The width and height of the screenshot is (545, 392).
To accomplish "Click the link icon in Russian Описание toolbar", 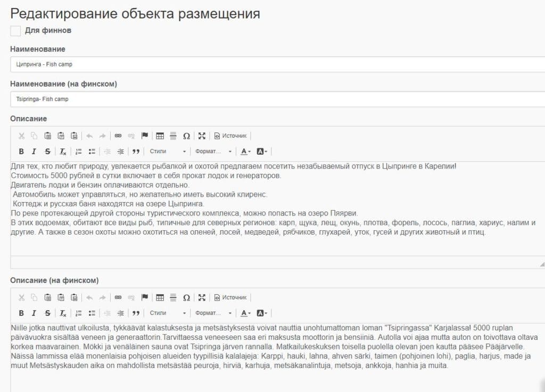I will [118, 136].
